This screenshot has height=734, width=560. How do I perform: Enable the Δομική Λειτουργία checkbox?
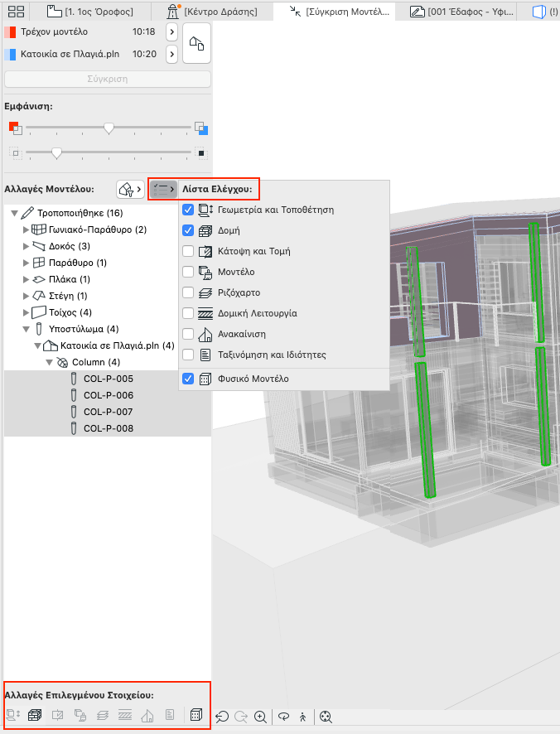[x=188, y=313]
